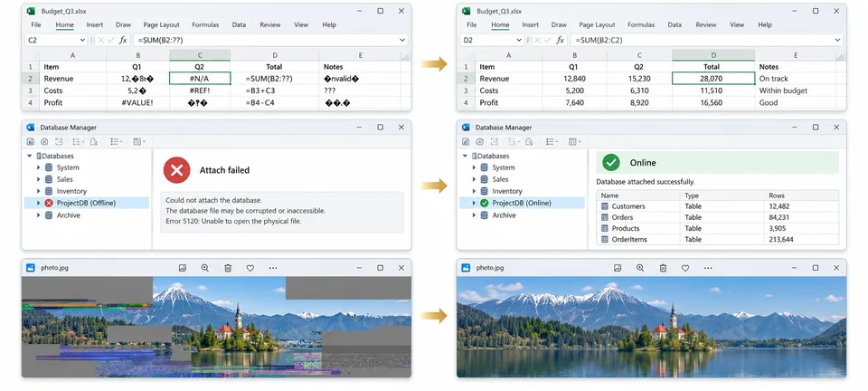Open the Formulas tab in the C2 spreadsheet window
The image size is (868, 391).
pyautogui.click(x=205, y=25)
